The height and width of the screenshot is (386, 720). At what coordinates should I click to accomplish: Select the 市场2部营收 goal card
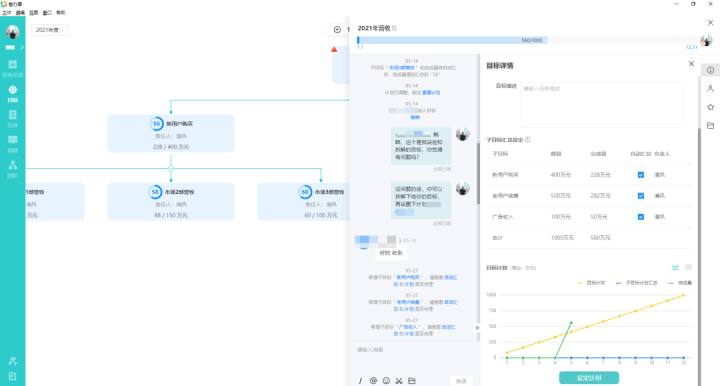pyautogui.click(x=171, y=201)
